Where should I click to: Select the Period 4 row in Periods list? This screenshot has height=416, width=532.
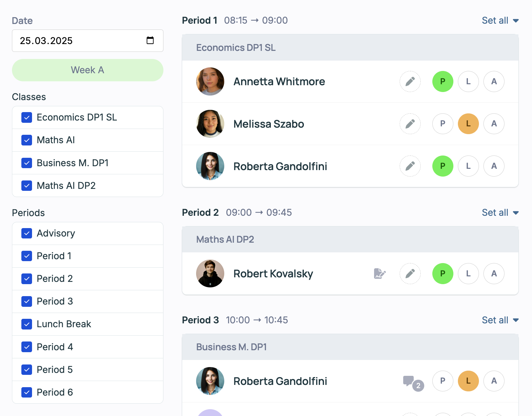(x=55, y=347)
